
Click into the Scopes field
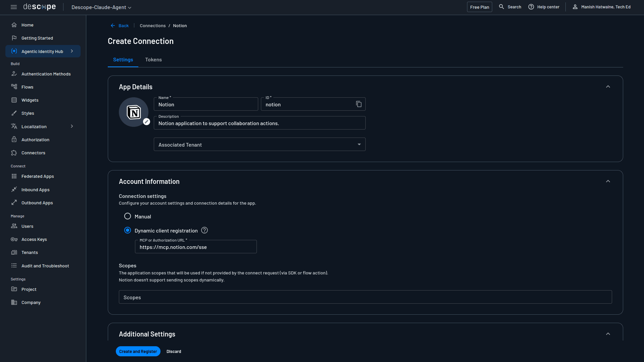pos(365,297)
